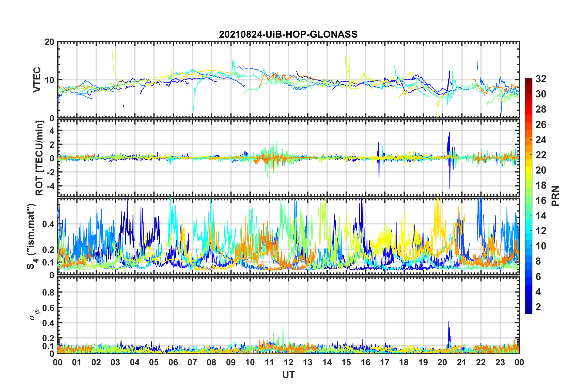Select hour tick 21 on UT axis
The height and width of the screenshot is (392, 577).
click(x=462, y=362)
